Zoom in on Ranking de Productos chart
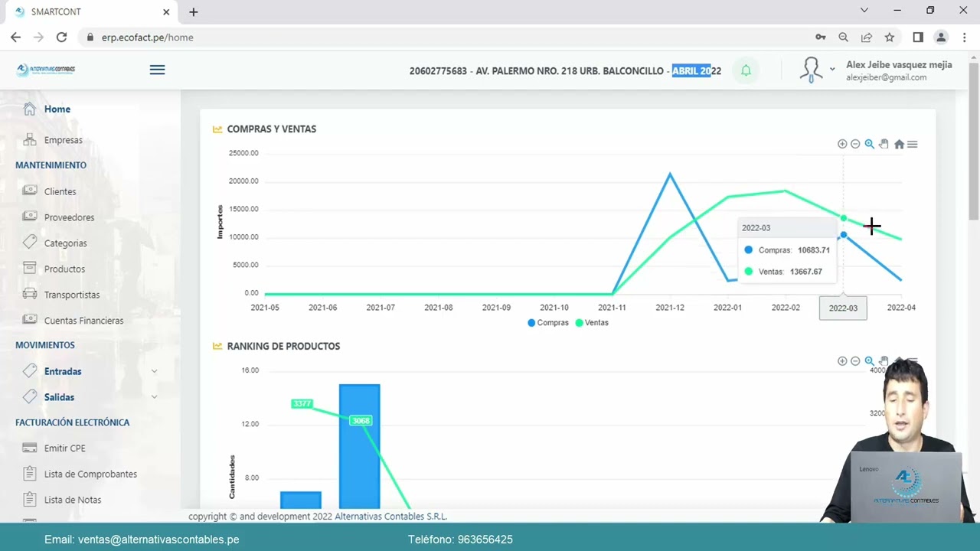 pyautogui.click(x=842, y=361)
